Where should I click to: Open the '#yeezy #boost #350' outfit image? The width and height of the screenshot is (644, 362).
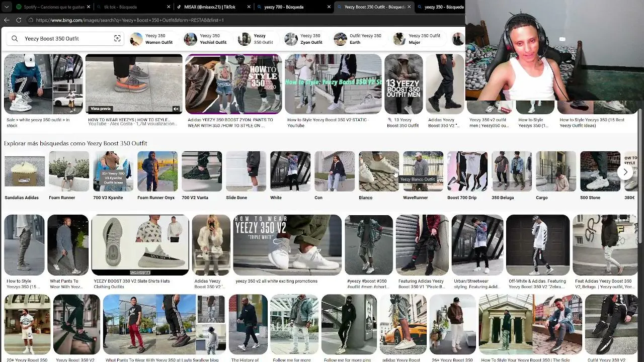369,245
